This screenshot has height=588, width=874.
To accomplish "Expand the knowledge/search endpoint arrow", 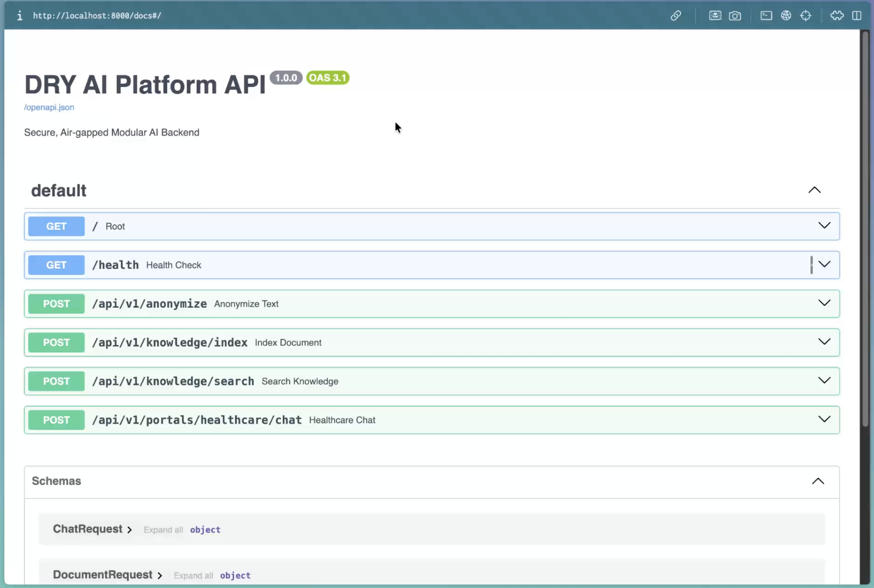I will tap(824, 381).
